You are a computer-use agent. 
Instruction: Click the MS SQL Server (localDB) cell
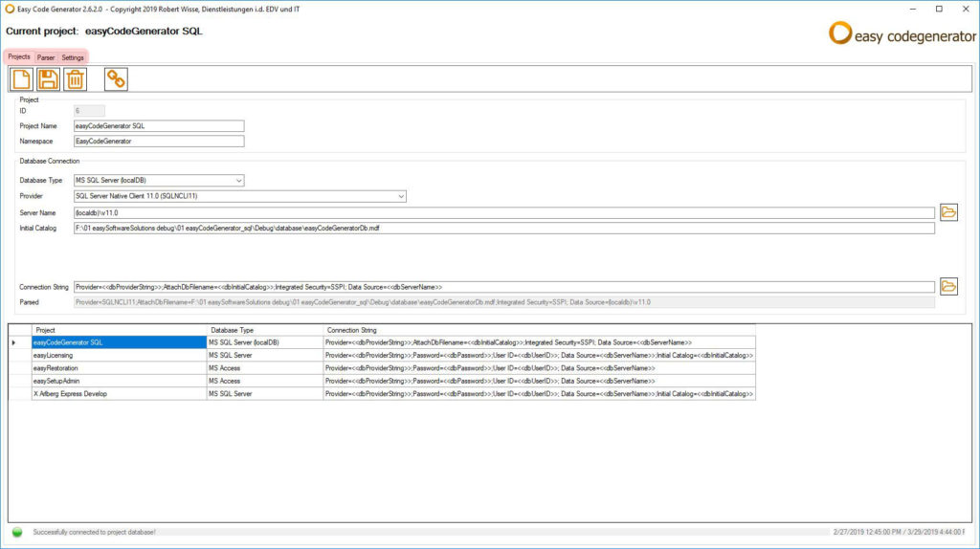click(265, 342)
